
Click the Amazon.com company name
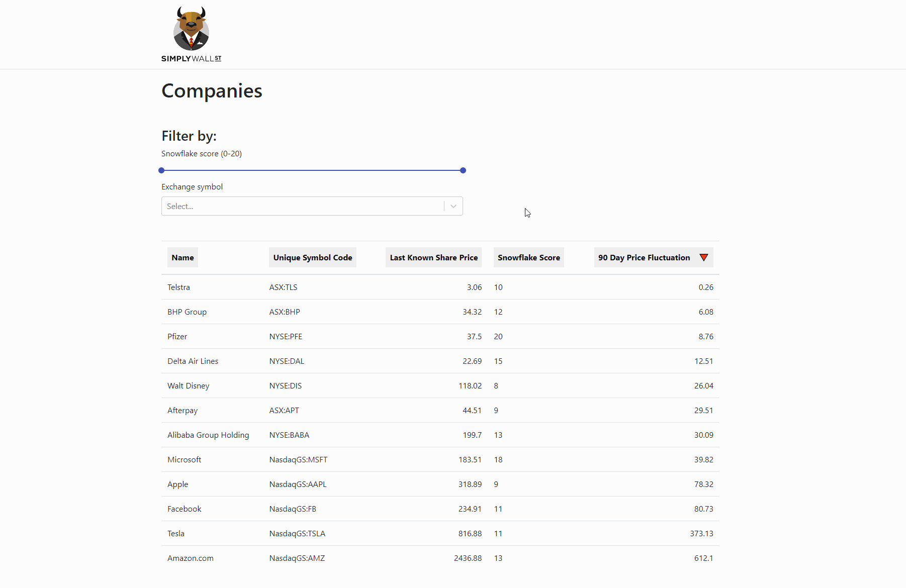(x=190, y=558)
